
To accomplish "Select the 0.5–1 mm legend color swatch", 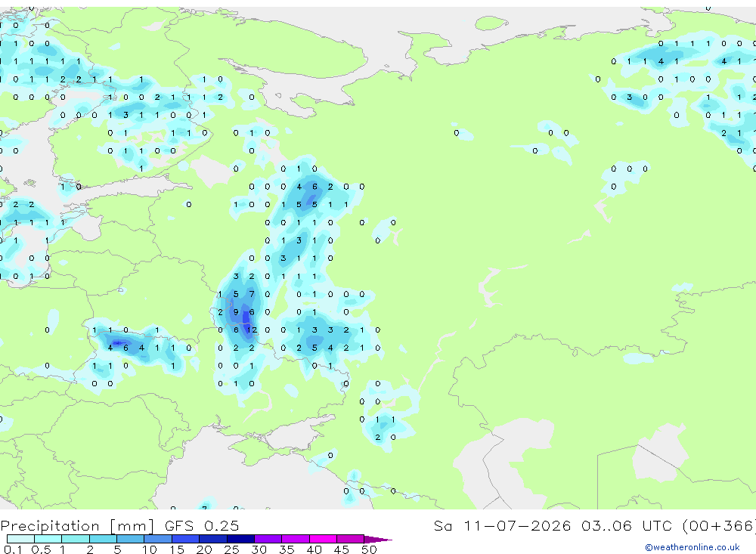I will [48, 539].
